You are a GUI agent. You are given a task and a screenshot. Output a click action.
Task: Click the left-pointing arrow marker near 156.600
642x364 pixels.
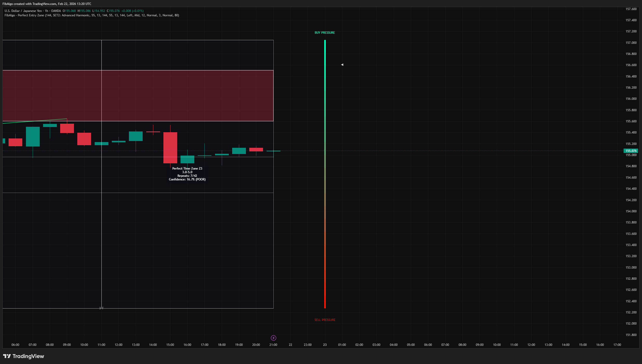(342, 64)
